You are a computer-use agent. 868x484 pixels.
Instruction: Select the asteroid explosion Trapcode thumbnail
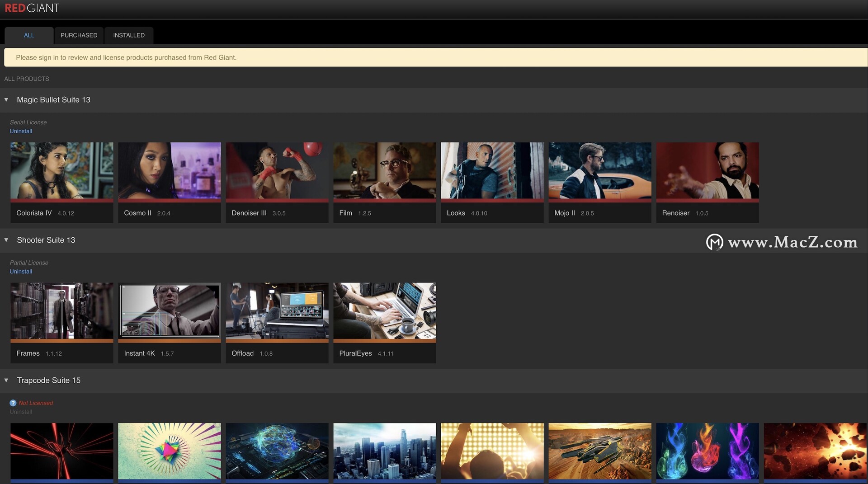click(815, 451)
